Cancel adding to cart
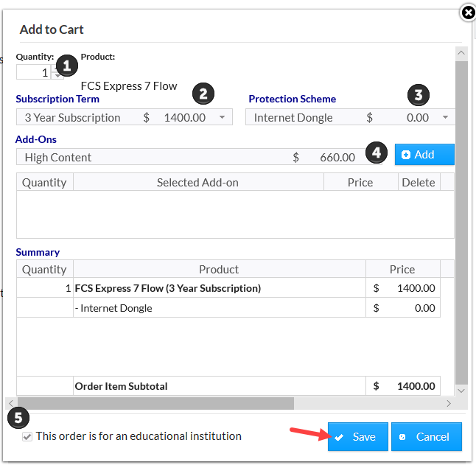The width and height of the screenshot is (476, 465). point(426,436)
